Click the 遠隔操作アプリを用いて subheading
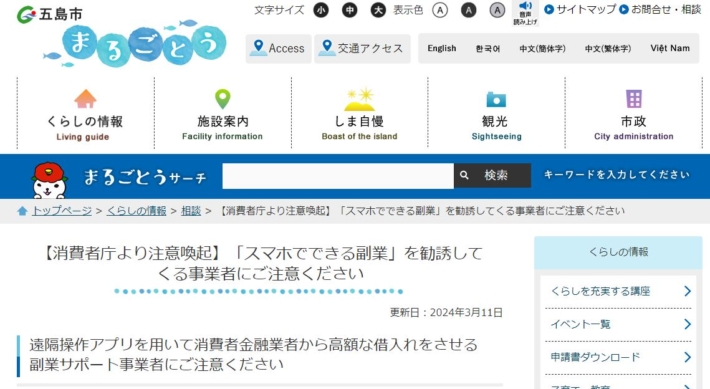The image size is (710, 389). (x=254, y=354)
